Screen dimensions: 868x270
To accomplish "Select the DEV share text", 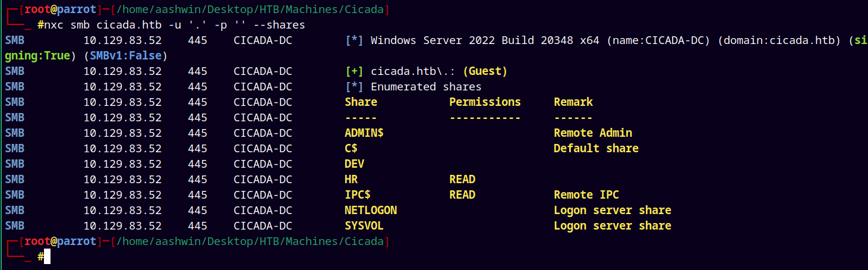I will [354, 164].
